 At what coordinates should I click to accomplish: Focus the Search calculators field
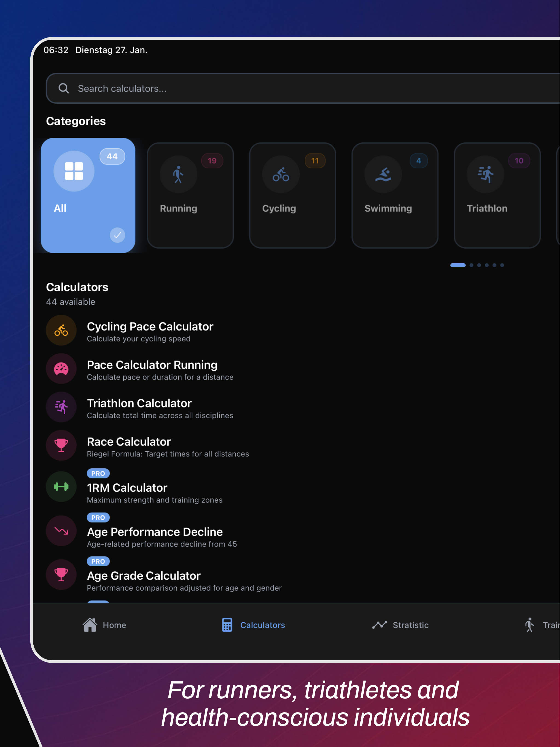point(303,89)
